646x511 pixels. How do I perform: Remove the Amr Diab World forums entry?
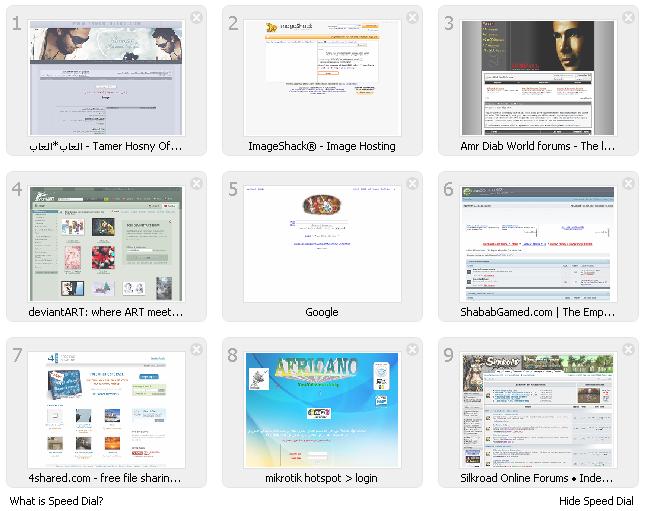tap(628, 18)
